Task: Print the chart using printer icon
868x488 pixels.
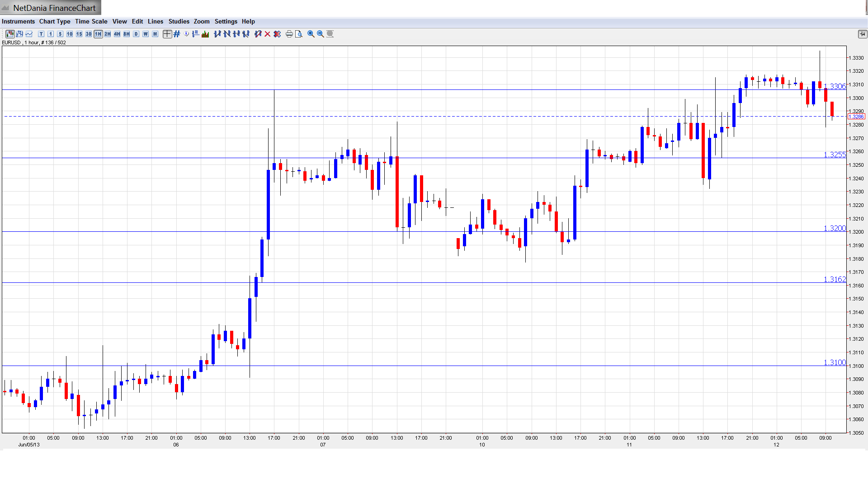Action: click(x=289, y=34)
